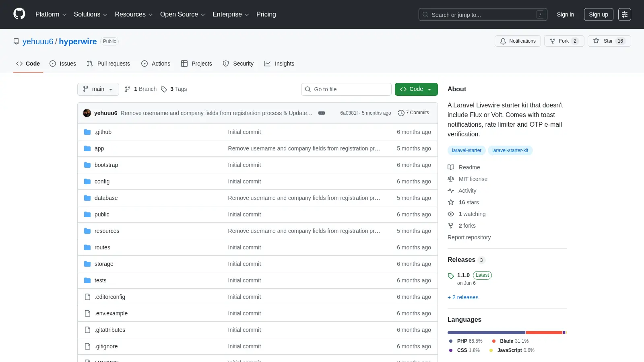The width and height of the screenshot is (644, 362).
Task: Click the .github folder icon
Action: pyautogui.click(x=87, y=132)
